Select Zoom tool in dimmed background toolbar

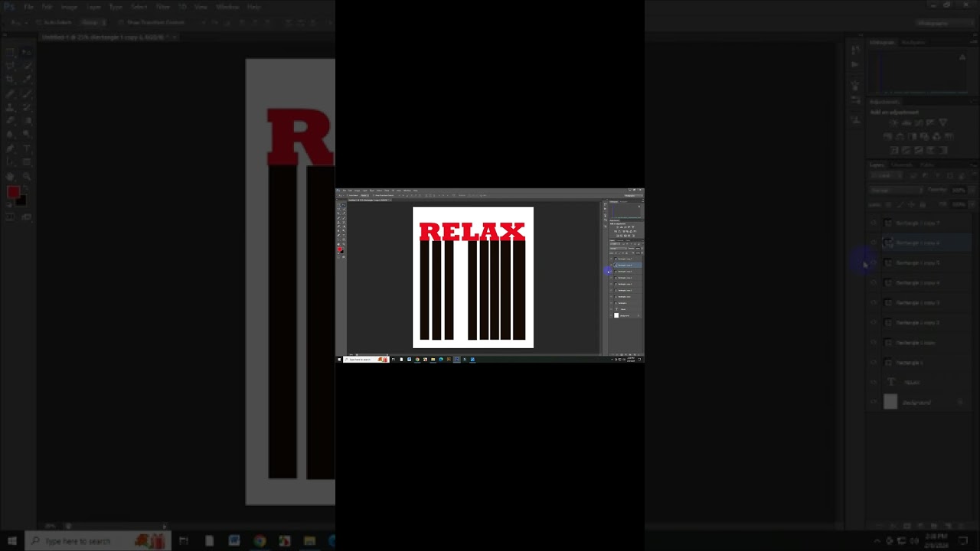click(x=27, y=176)
